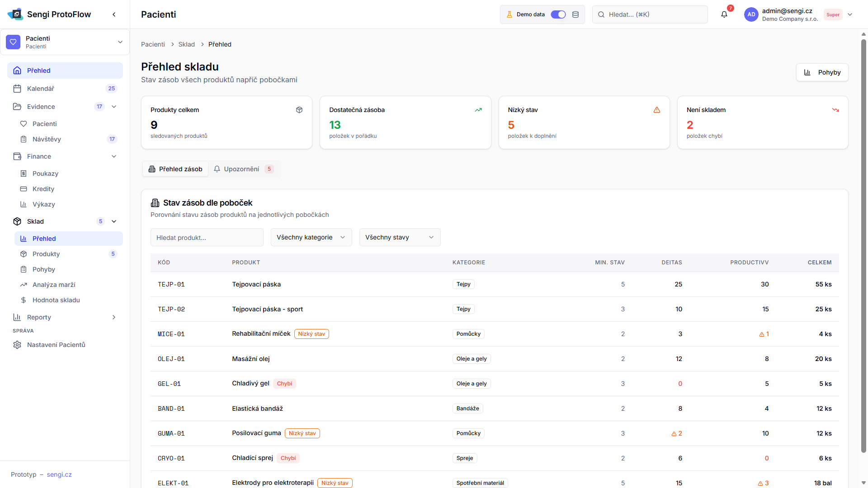
Task: Collapse sidebar with the left chevron icon
Action: (114, 14)
